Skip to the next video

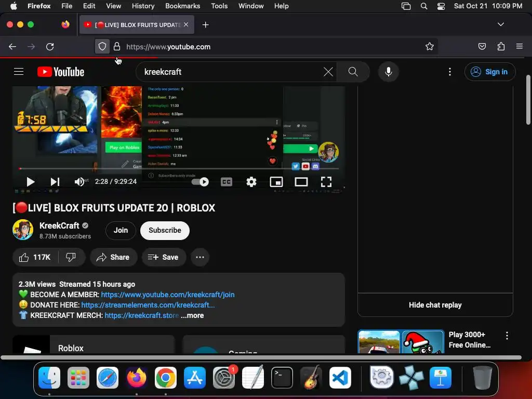(55, 182)
